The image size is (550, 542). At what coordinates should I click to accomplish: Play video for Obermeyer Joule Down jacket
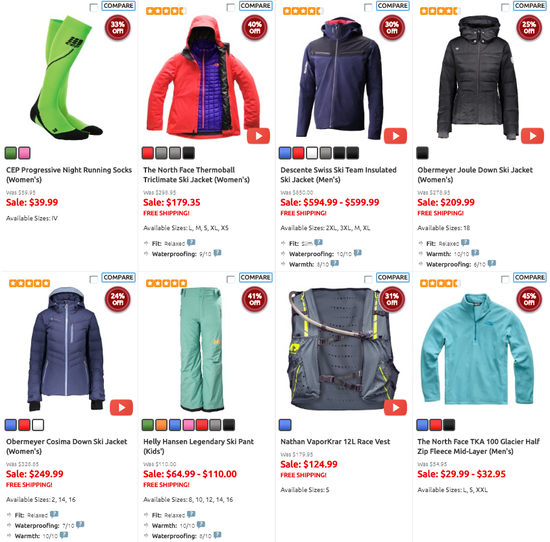(532, 136)
